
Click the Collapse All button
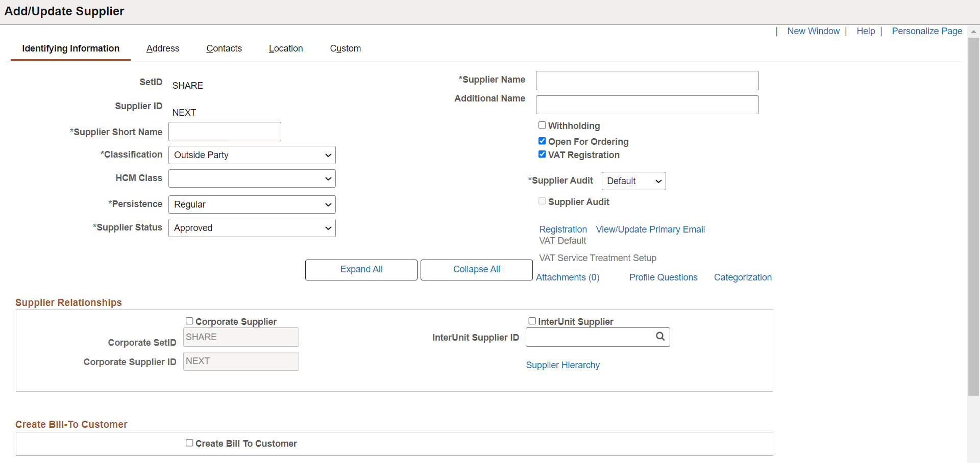click(x=477, y=270)
